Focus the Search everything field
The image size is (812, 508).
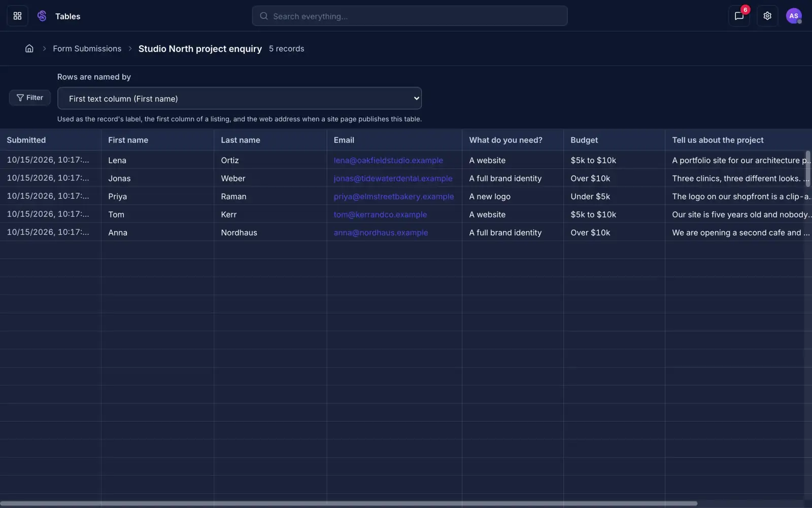point(410,16)
